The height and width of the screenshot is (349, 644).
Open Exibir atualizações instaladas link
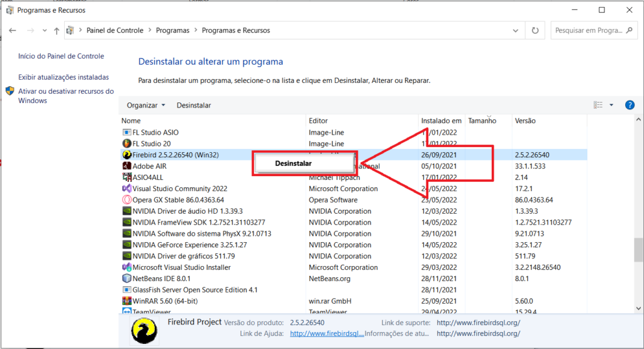tap(64, 77)
